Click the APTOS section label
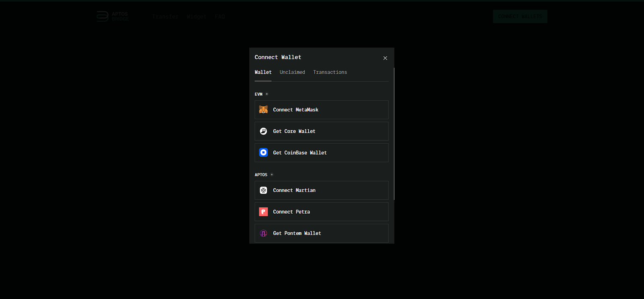Viewport: 644px width, 299px height. pos(261,175)
